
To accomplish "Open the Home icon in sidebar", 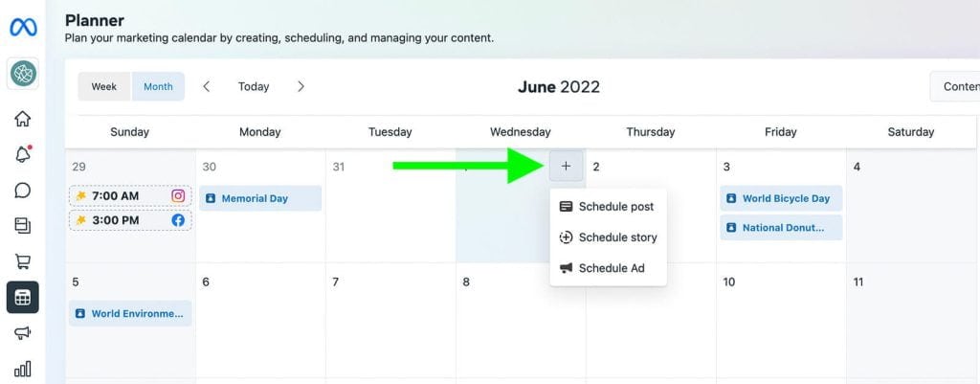I will (22, 119).
